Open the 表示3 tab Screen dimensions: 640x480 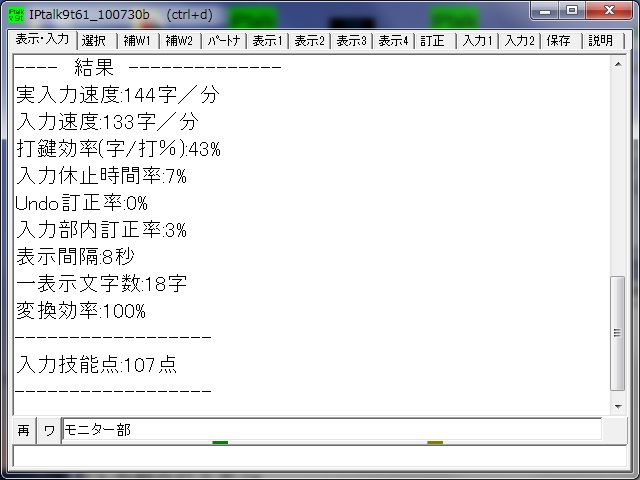pyautogui.click(x=351, y=41)
